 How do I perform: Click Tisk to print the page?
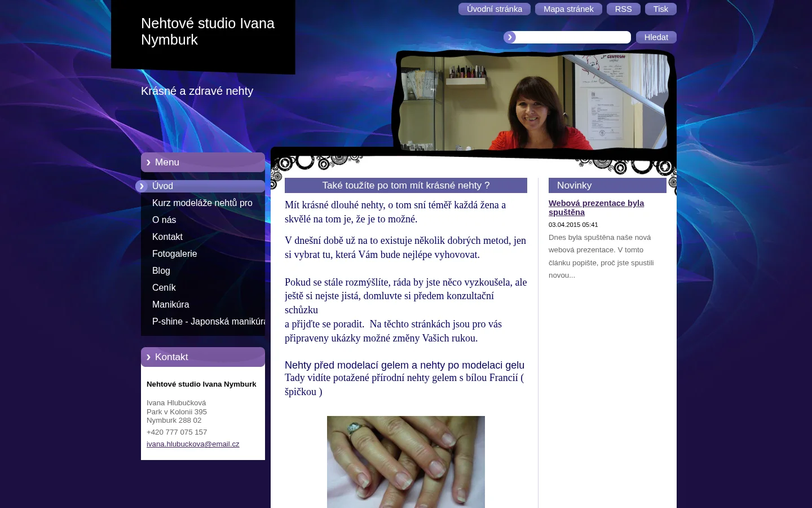click(x=661, y=9)
